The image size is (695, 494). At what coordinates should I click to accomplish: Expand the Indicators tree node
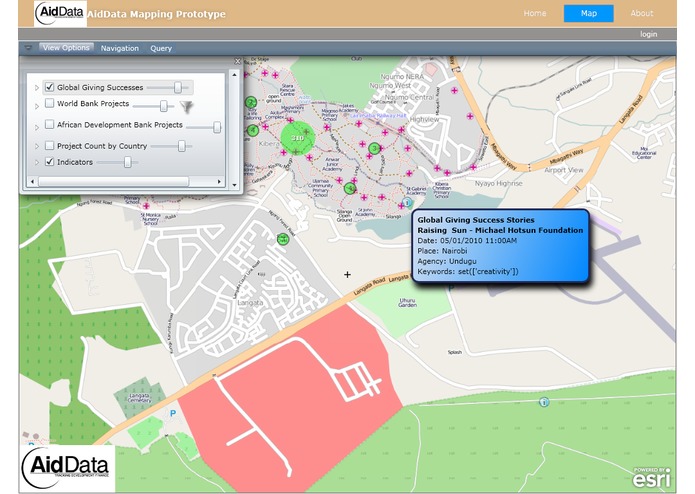click(x=37, y=163)
